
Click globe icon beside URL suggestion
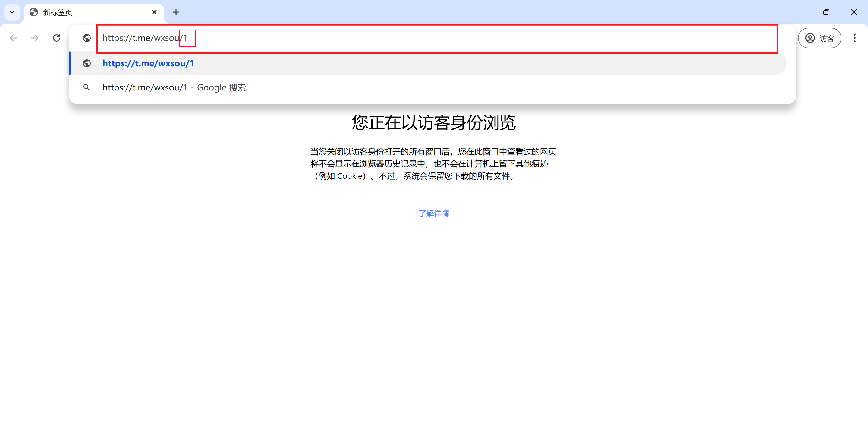87,63
